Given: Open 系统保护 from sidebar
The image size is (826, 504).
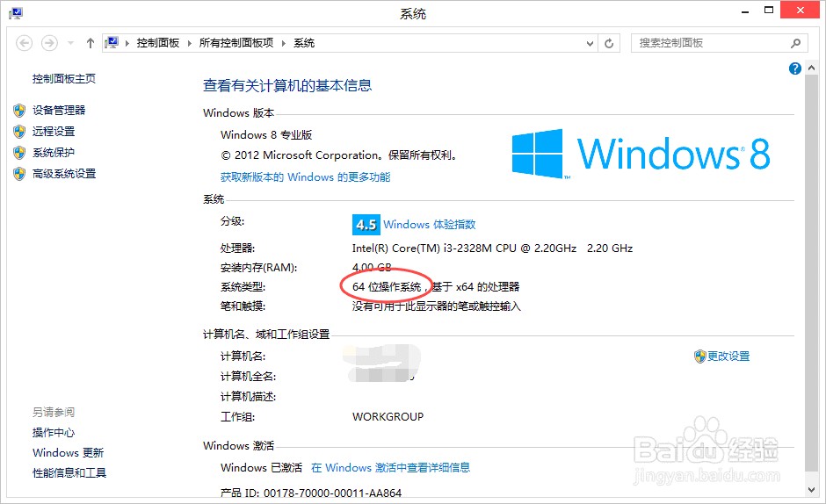Looking at the screenshot, I should pos(54,153).
